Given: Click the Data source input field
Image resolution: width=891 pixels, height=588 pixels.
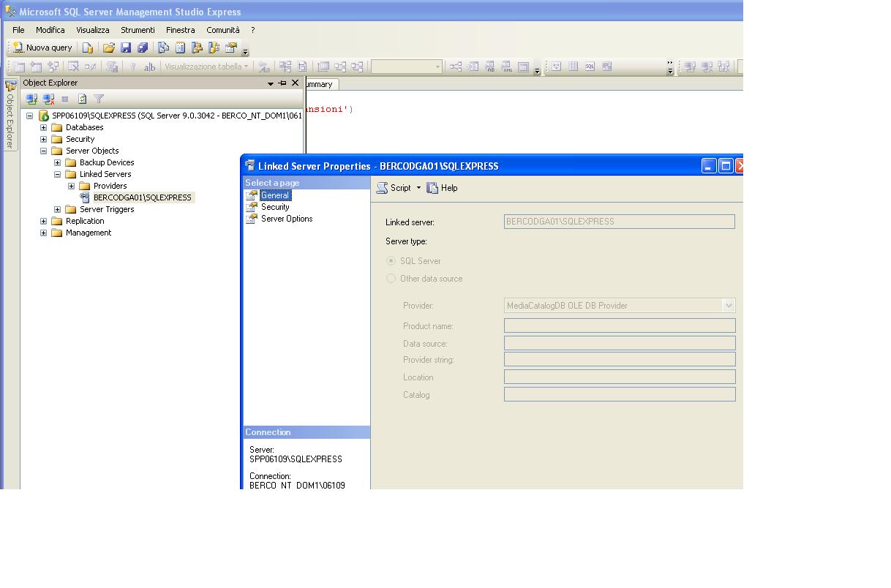Looking at the screenshot, I should tap(620, 343).
